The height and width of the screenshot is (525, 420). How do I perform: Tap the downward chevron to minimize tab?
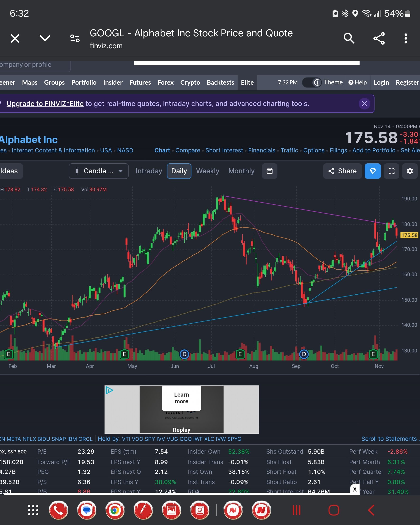pyautogui.click(x=45, y=38)
